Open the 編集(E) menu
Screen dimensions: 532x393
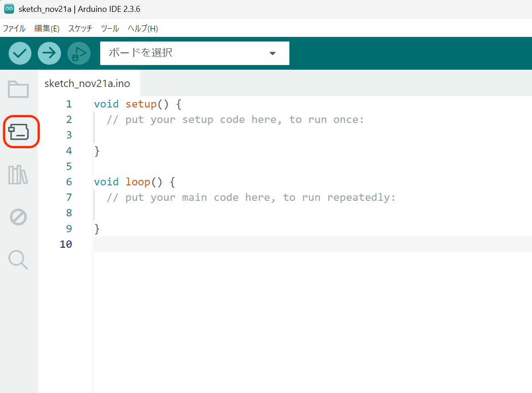(x=47, y=28)
